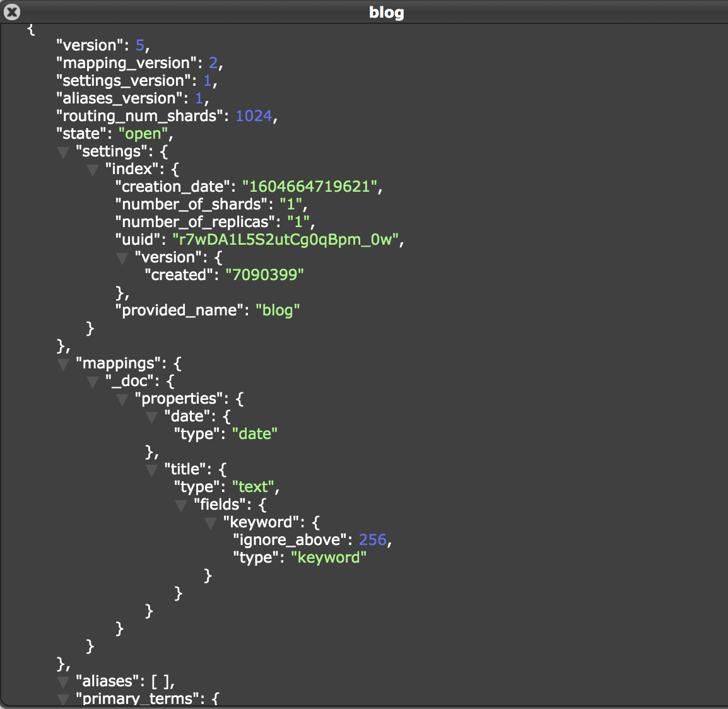Collapse the "properties" node triangle

[x=122, y=399]
